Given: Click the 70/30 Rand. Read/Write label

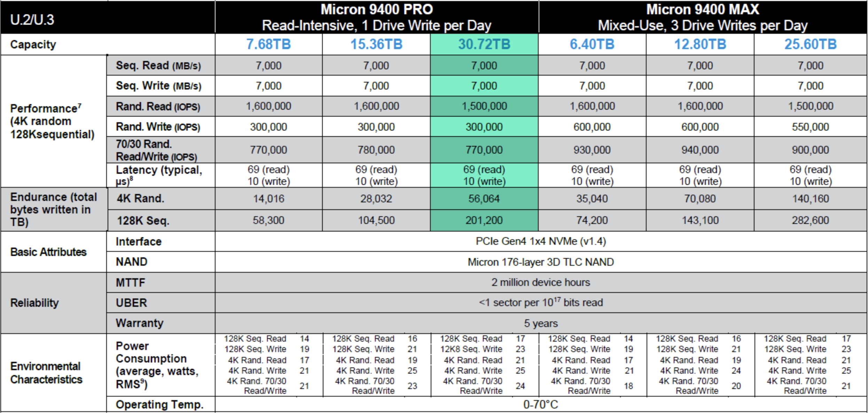Looking at the screenshot, I should click(156, 150).
